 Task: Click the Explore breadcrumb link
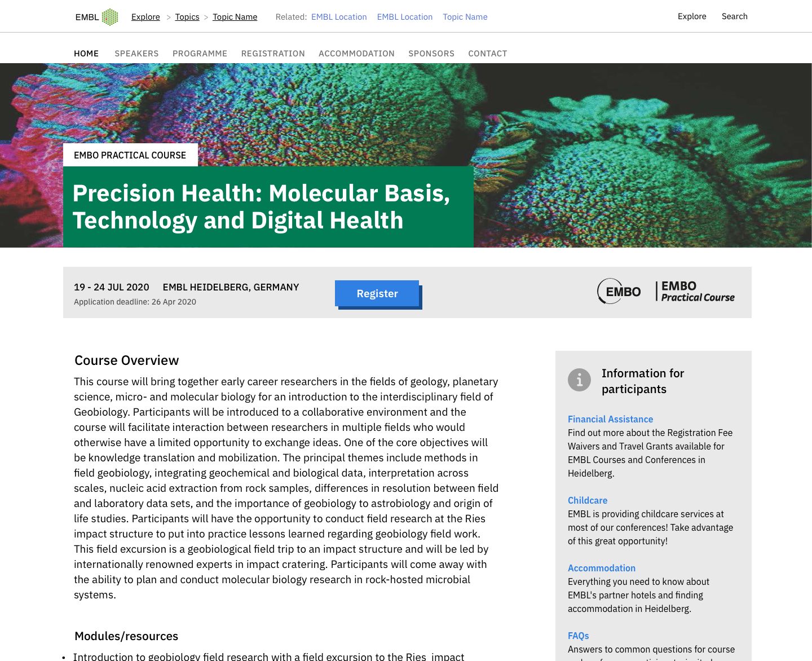pos(145,17)
